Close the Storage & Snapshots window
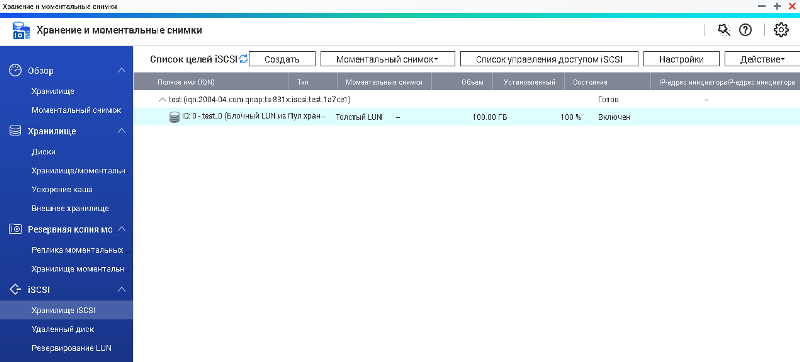 coord(792,6)
